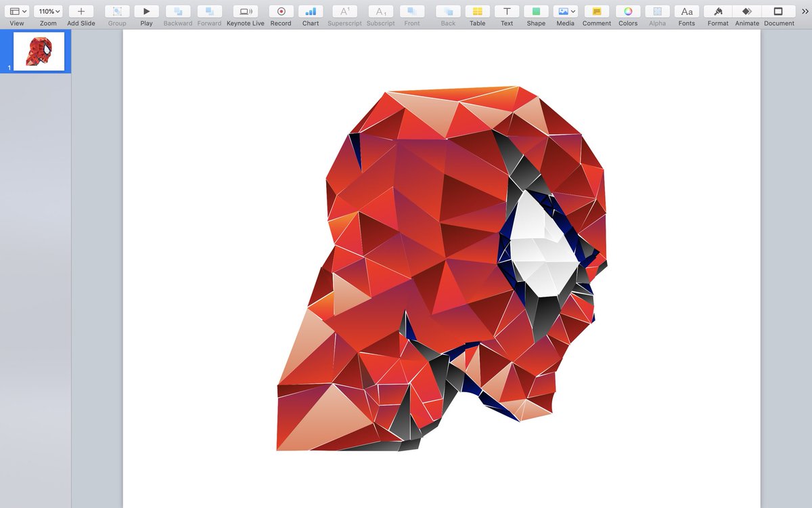Click the Group toolbar icon
The height and width of the screenshot is (508, 812).
click(x=117, y=12)
